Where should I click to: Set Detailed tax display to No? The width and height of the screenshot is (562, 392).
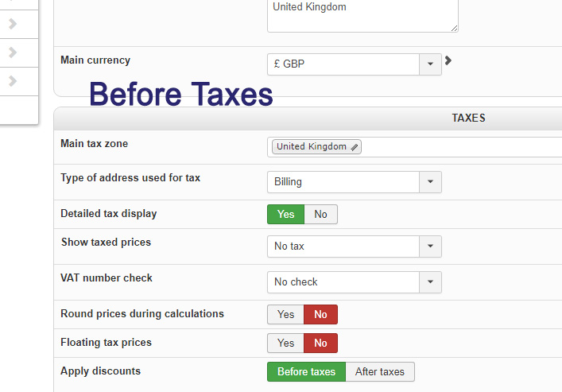[320, 214]
